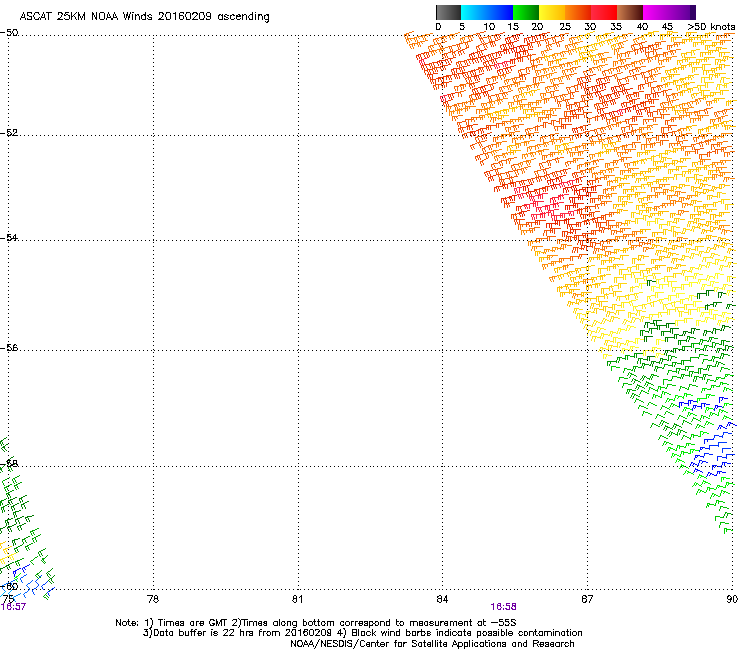Click the note line 'Data buffer is 22 hrs'

[x=362, y=633]
